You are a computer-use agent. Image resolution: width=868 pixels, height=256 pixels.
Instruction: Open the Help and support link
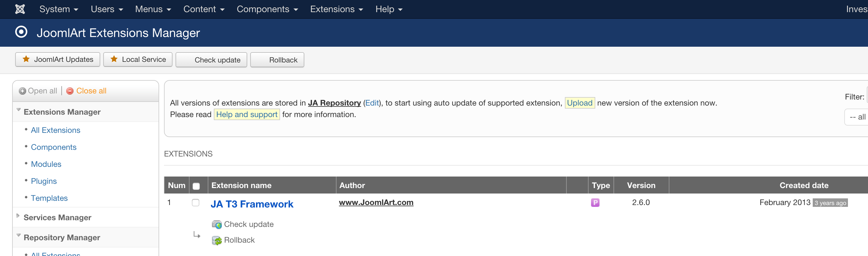246,114
